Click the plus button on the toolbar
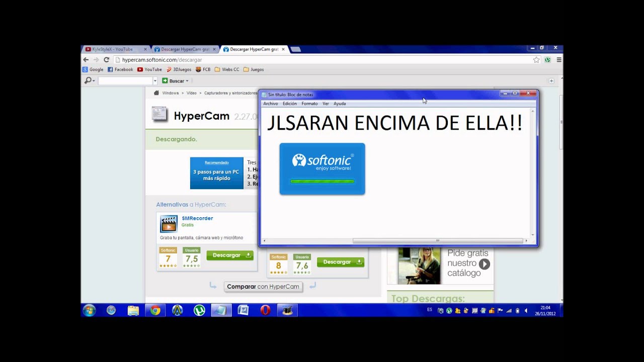The image size is (644, 362). coord(551,80)
